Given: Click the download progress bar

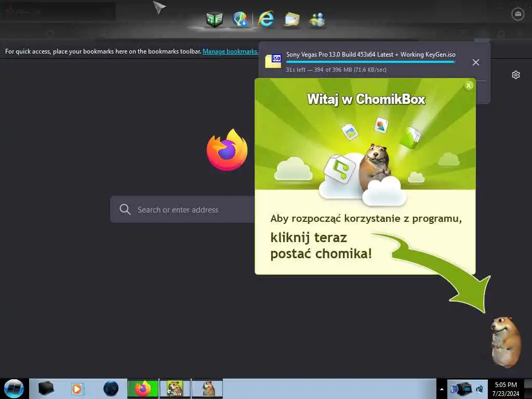Looking at the screenshot, I should click(370, 62).
